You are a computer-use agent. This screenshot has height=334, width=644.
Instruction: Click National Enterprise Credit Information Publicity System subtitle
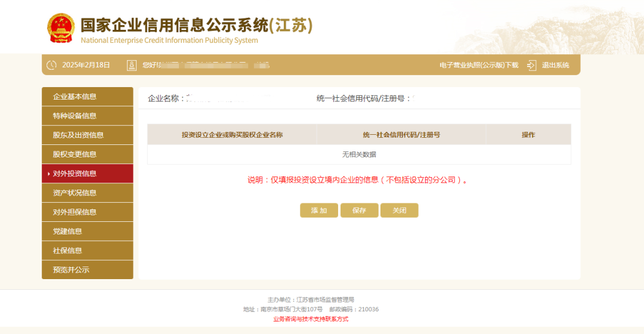[x=169, y=41]
